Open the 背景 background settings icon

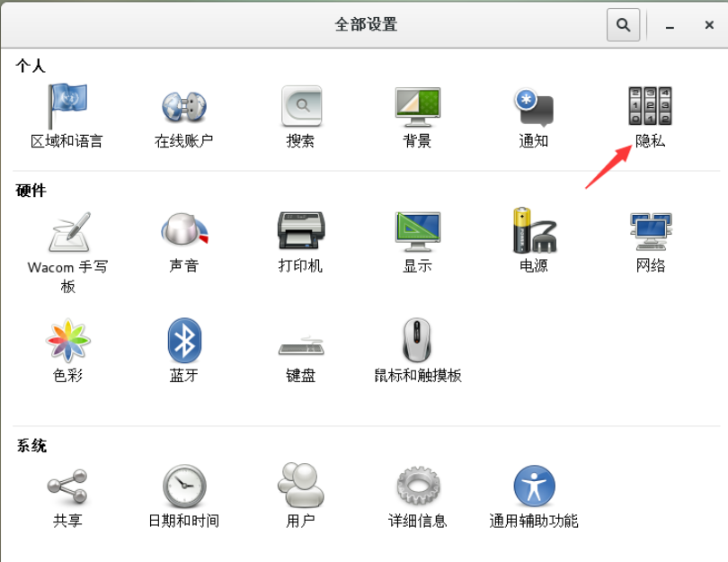click(417, 107)
